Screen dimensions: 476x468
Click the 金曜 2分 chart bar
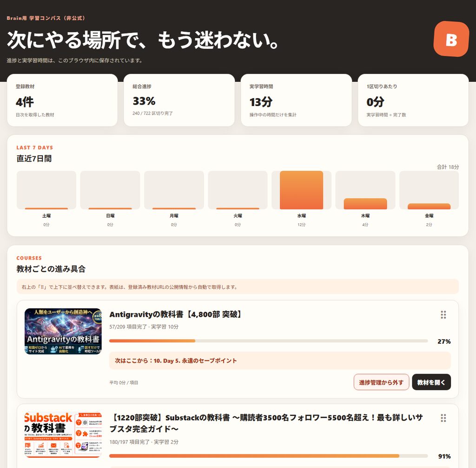click(429, 207)
